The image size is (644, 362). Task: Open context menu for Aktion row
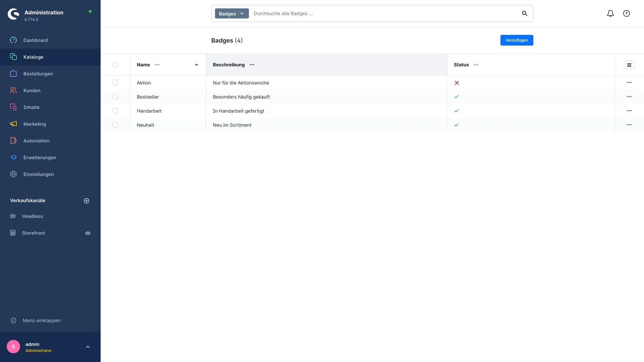[x=629, y=82]
